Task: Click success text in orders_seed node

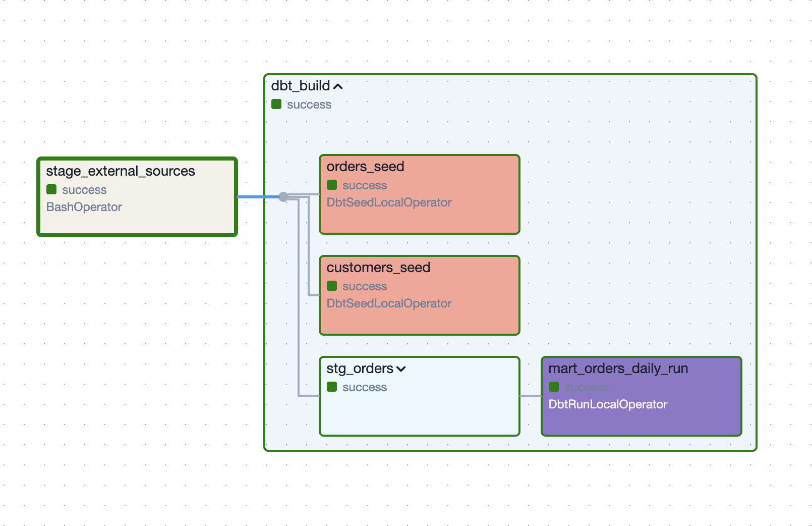Action: click(x=365, y=185)
